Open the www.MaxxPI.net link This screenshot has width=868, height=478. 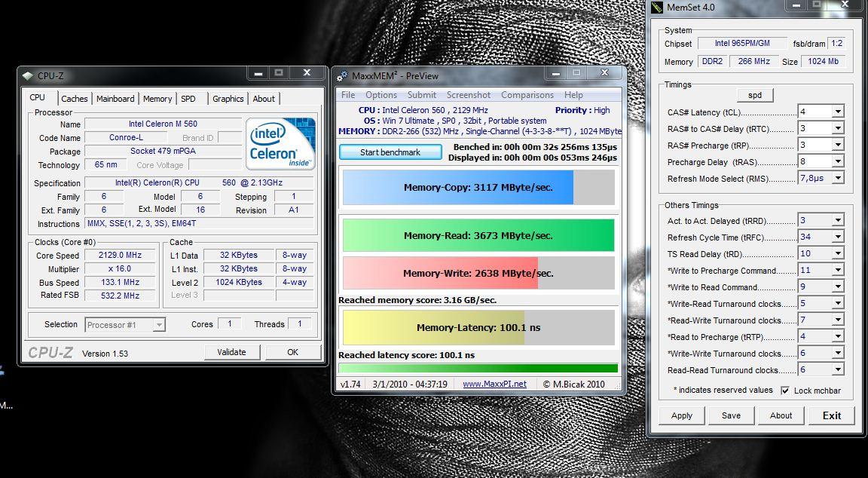(494, 384)
